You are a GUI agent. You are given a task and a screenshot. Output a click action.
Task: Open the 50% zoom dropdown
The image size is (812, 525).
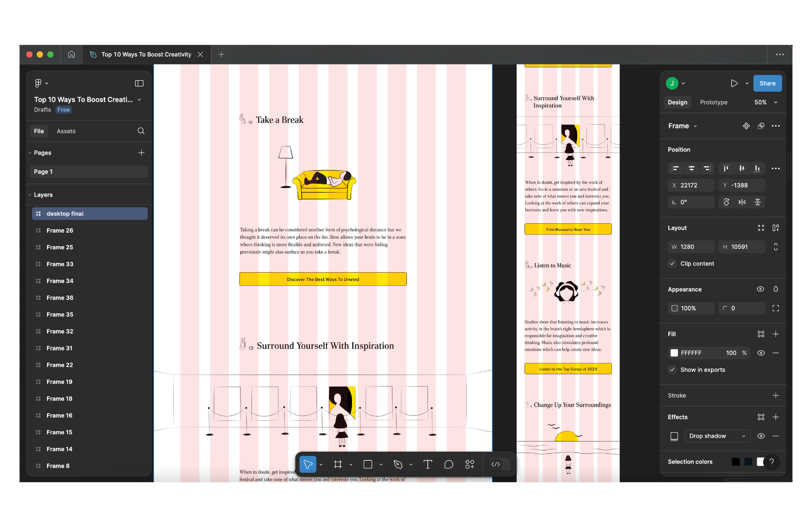coord(765,102)
